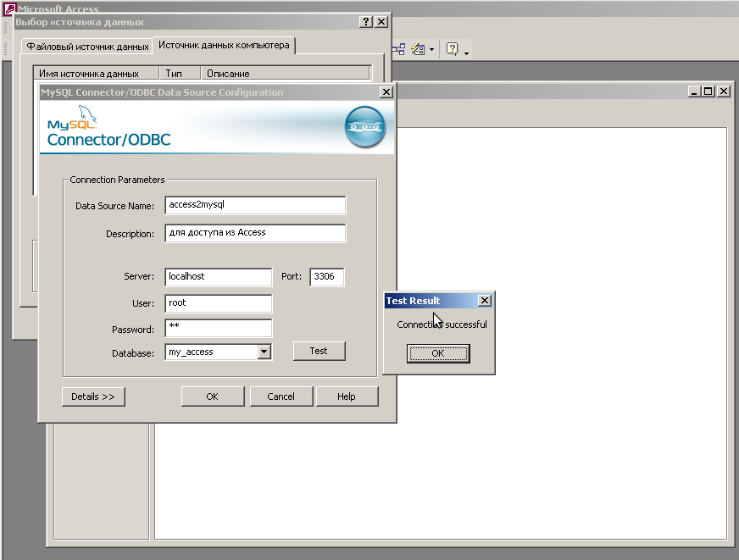The width and height of the screenshot is (739, 560).
Task: Open the Relationships toolbar icon in Access
Action: pyautogui.click(x=398, y=49)
